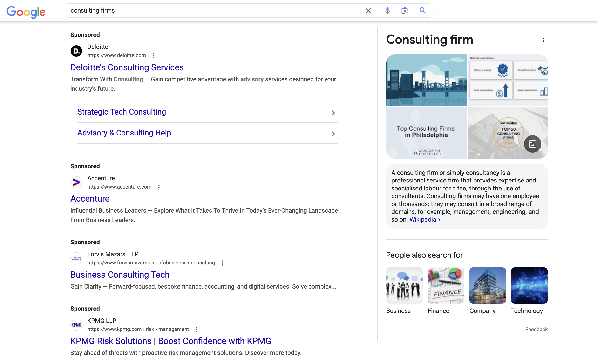The image size is (597, 364).
Task: Select the Company related search thumbnail
Action: (488, 285)
